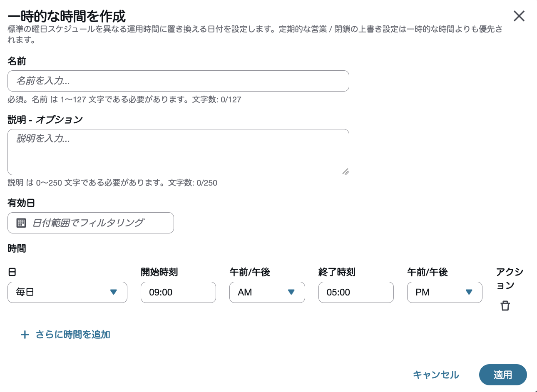Open the 日 day selection dropdown
Image resolution: width=537 pixels, height=392 pixels.
[67, 292]
